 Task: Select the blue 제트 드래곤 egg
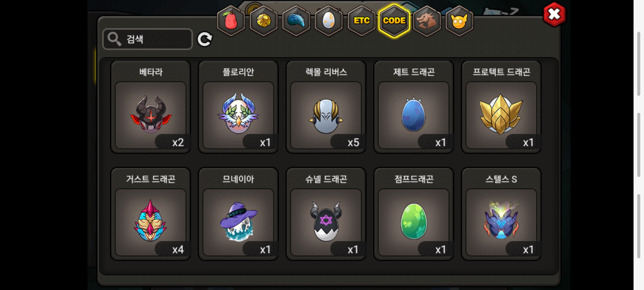(x=414, y=107)
